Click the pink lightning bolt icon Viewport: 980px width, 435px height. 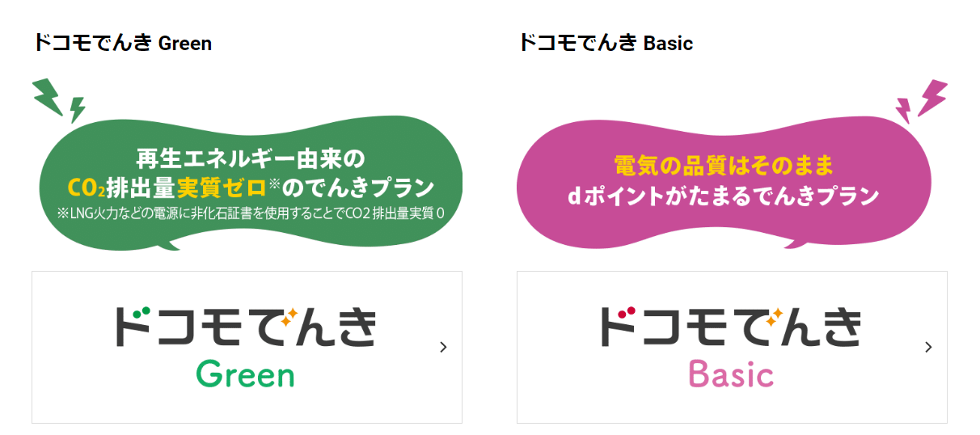coord(921,101)
